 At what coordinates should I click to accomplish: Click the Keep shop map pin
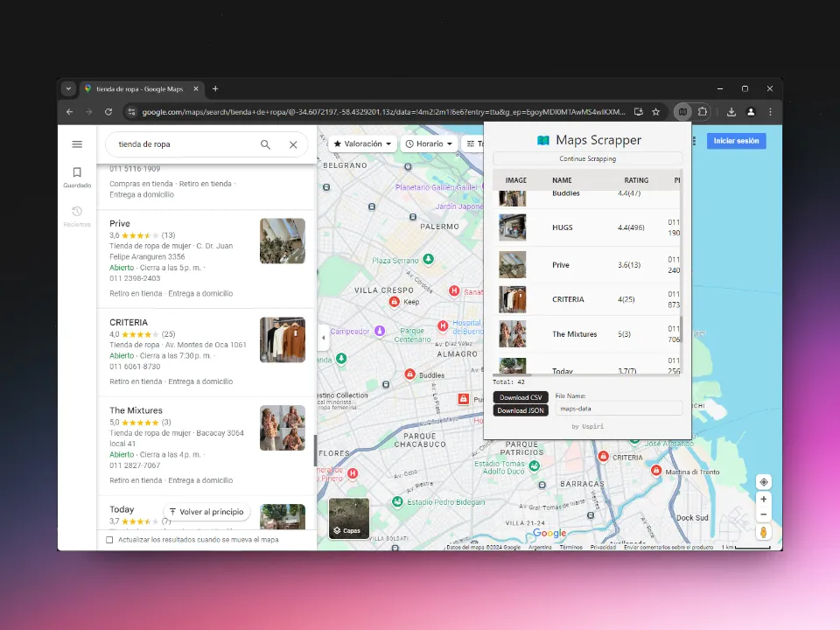tap(395, 302)
